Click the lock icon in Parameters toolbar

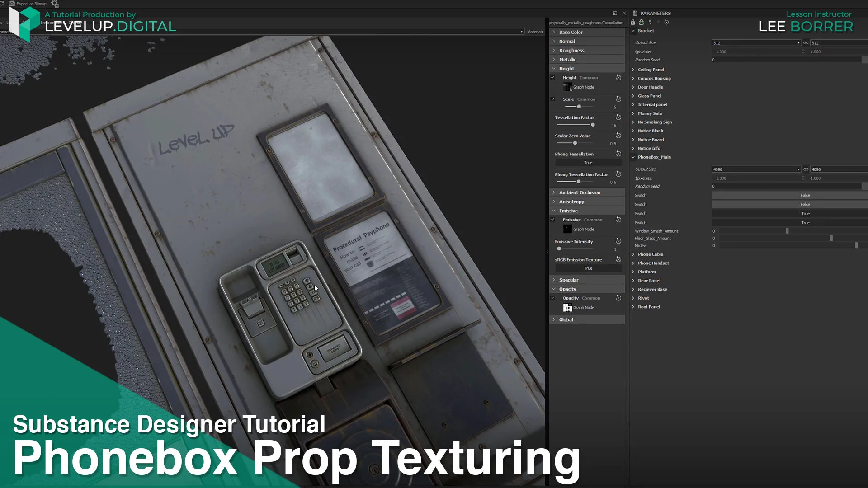(x=633, y=22)
